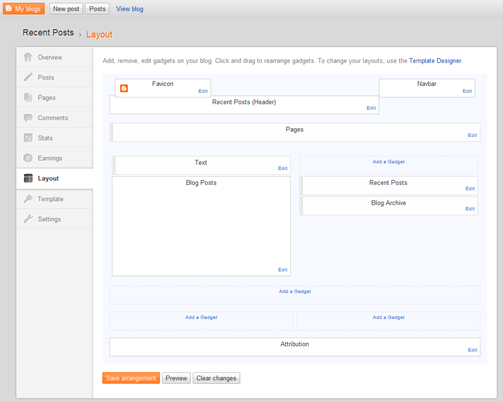This screenshot has height=401, width=503.
Task: Click the Posts button in top bar
Action: point(97,9)
